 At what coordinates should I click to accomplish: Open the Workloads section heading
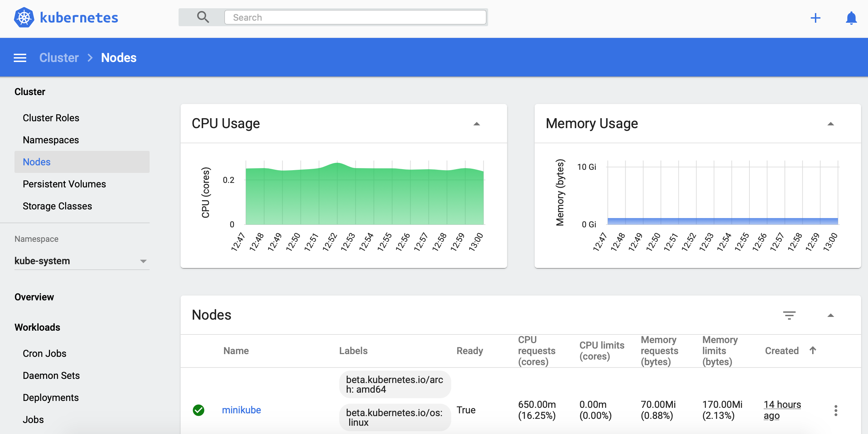[37, 327]
